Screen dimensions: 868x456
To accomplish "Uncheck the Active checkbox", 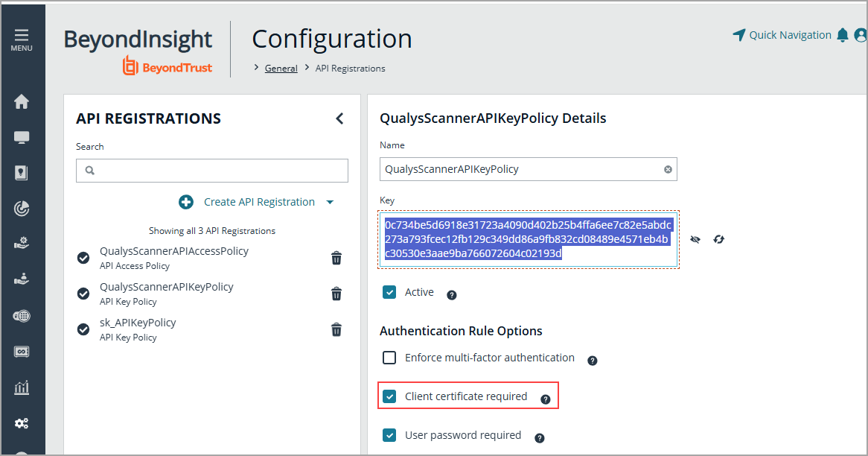I will tap(389, 292).
